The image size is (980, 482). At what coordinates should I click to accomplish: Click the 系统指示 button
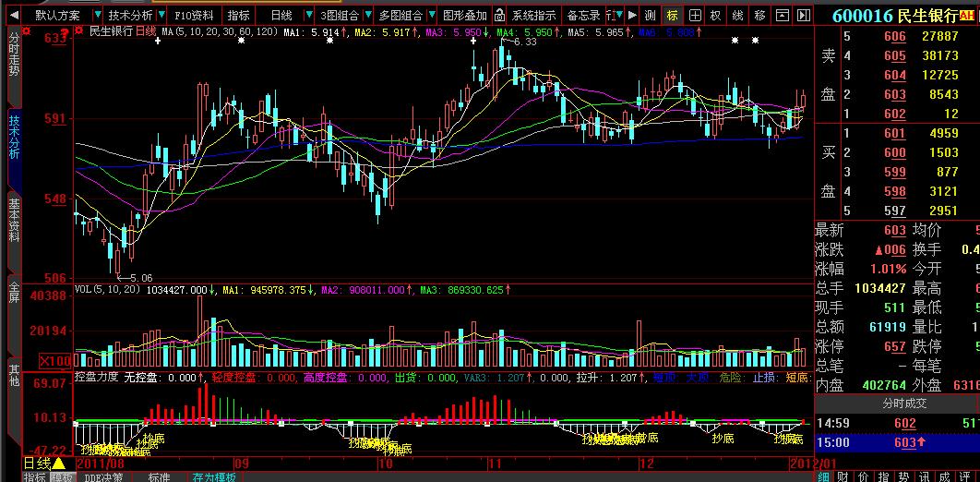click(x=534, y=16)
